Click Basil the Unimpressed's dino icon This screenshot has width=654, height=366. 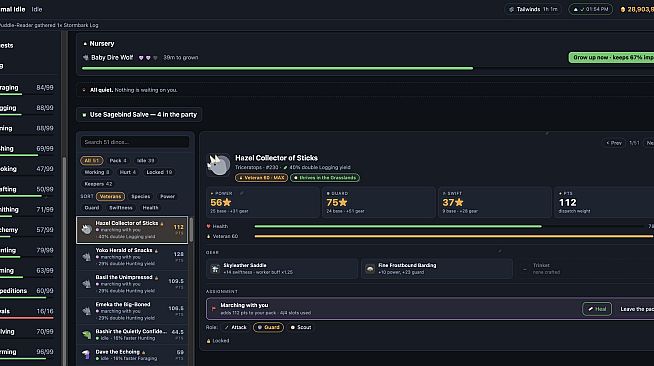click(87, 284)
